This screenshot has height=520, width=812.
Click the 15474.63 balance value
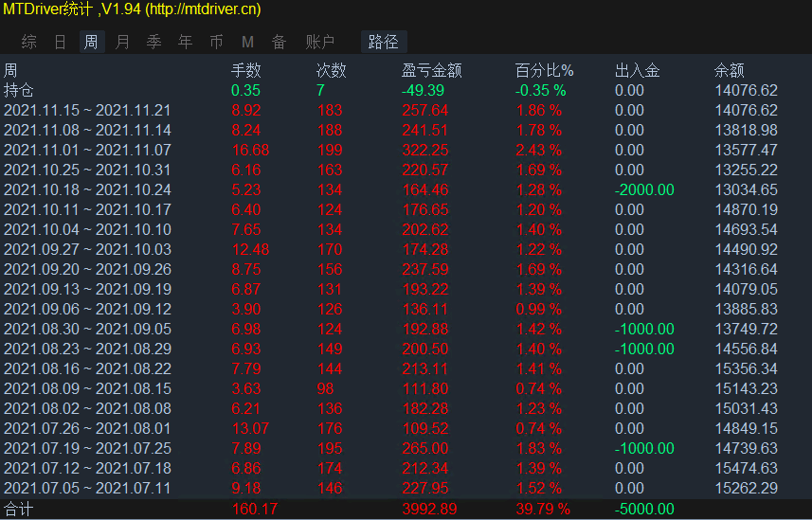(x=747, y=468)
